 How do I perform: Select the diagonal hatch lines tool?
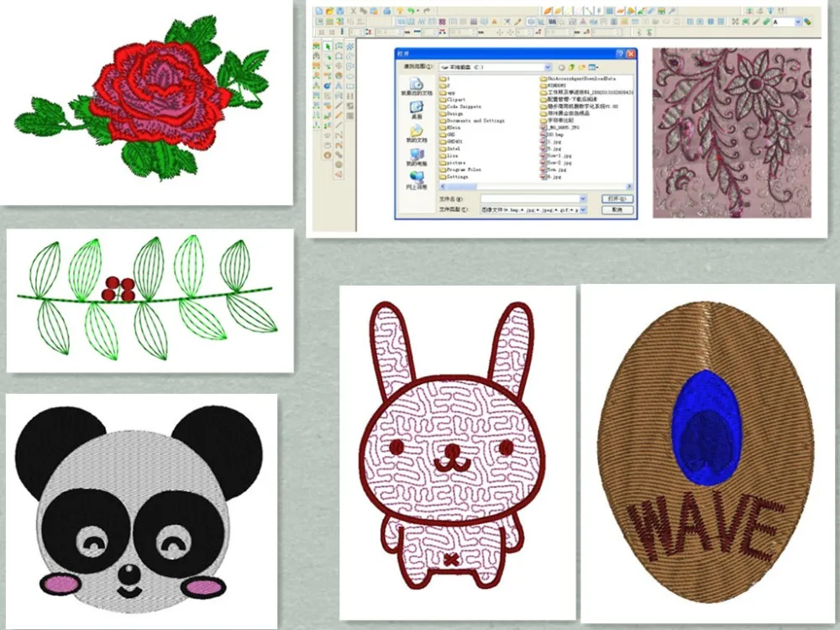[x=349, y=46]
